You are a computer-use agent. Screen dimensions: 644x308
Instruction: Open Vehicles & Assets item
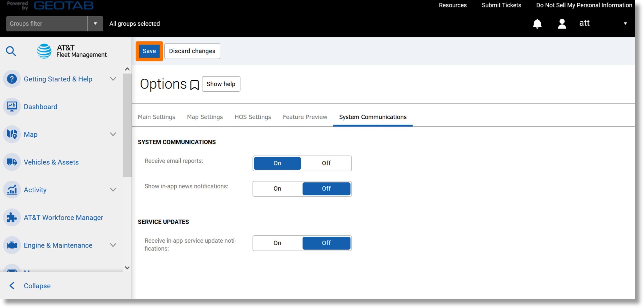pos(51,162)
